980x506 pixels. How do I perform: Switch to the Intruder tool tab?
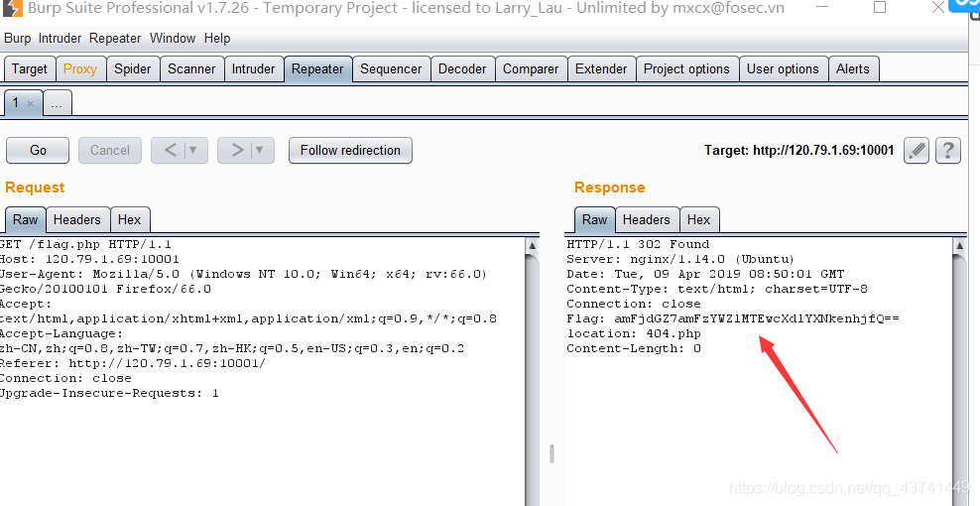[x=253, y=68]
